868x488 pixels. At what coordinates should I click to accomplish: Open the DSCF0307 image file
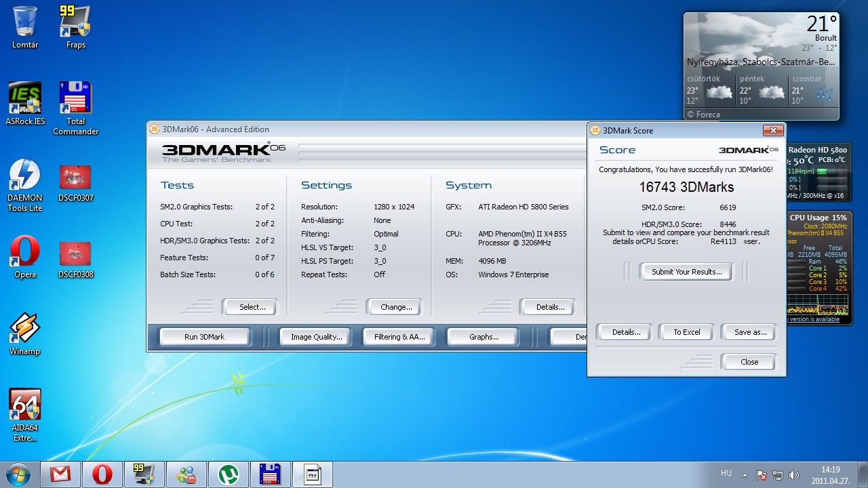coord(76,183)
